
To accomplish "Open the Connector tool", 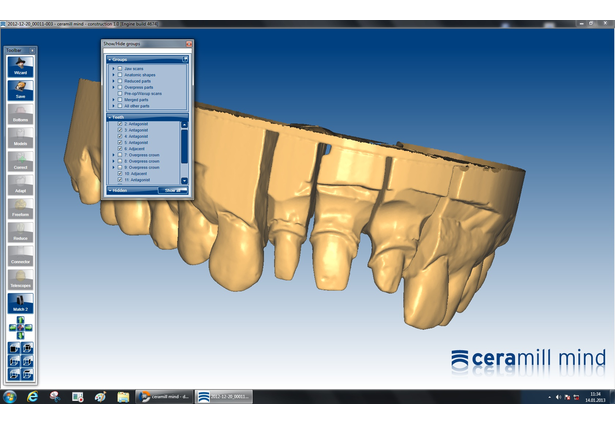I will (x=20, y=256).
